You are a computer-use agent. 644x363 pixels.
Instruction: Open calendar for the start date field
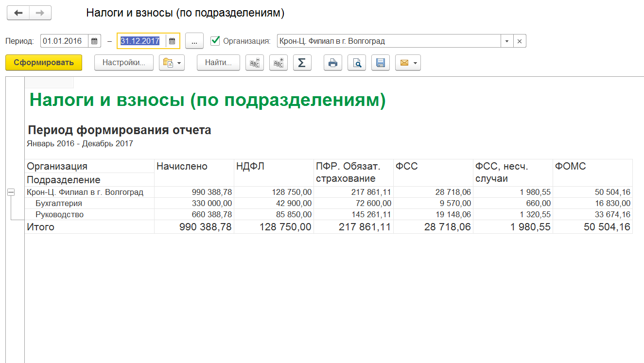95,41
